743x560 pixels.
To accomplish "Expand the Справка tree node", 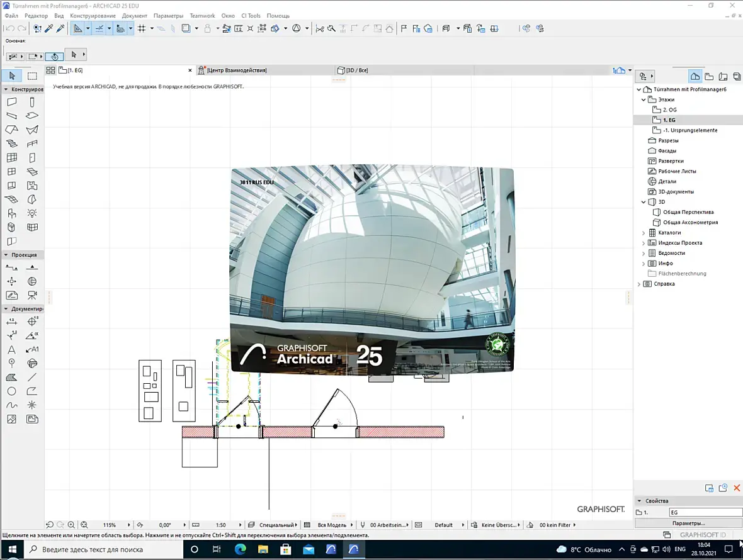I will tap(638, 284).
